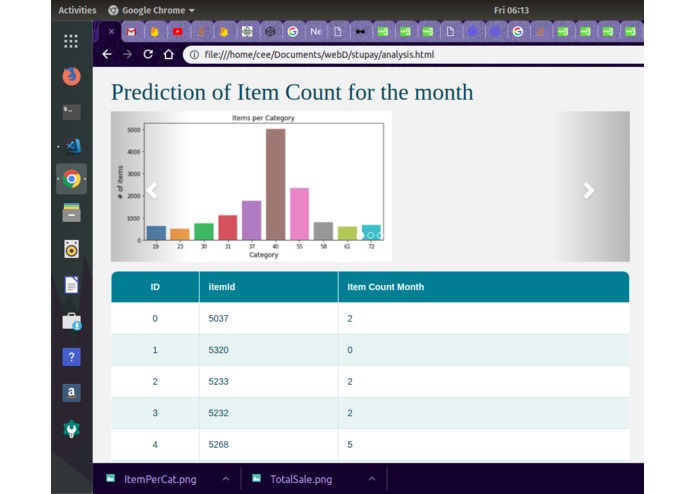Screen dimensions: 695x494
Task: Launch Rhythmbox speaker icon in dock
Action: coord(71,249)
